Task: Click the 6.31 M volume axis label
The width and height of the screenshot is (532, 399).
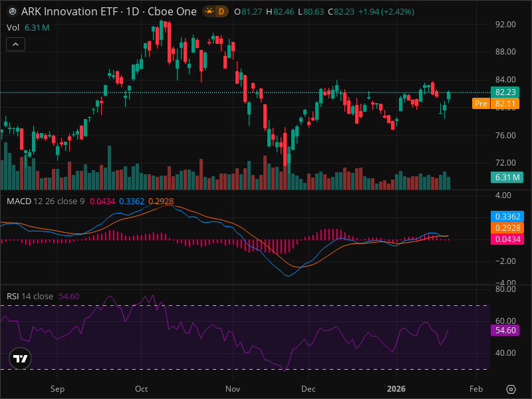Action: click(x=507, y=177)
